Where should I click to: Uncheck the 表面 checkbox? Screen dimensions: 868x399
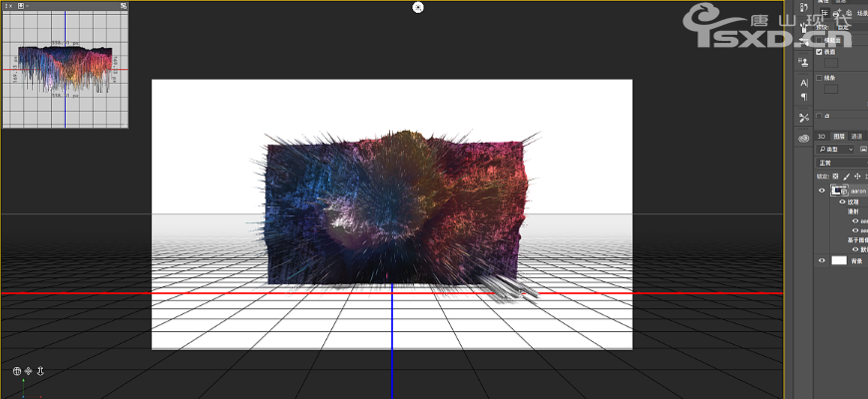[x=820, y=52]
